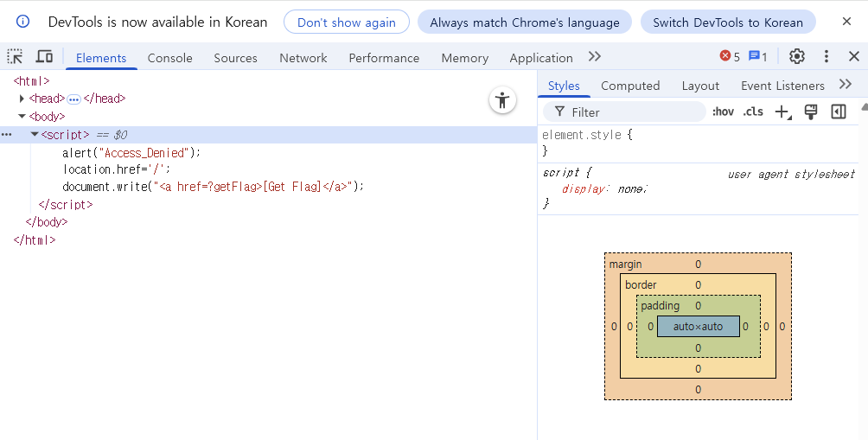Click Always match Chrome's language
The image size is (868, 440).
click(x=525, y=22)
